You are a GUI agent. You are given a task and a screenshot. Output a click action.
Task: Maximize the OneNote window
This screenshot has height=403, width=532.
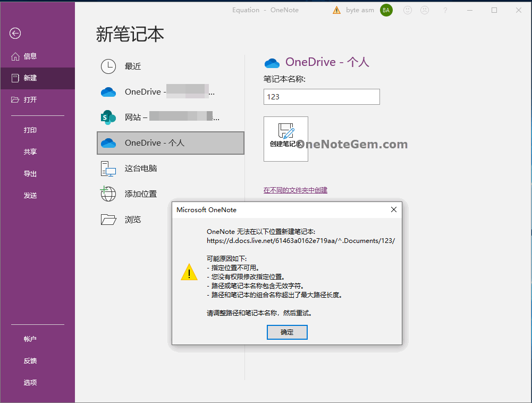pyautogui.click(x=494, y=10)
